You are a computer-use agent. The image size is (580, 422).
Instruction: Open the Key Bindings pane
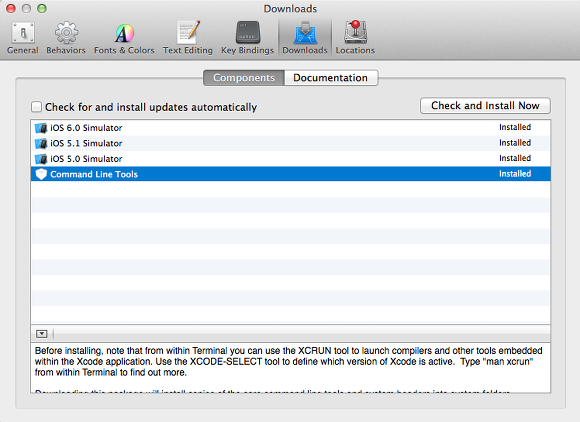(x=247, y=38)
